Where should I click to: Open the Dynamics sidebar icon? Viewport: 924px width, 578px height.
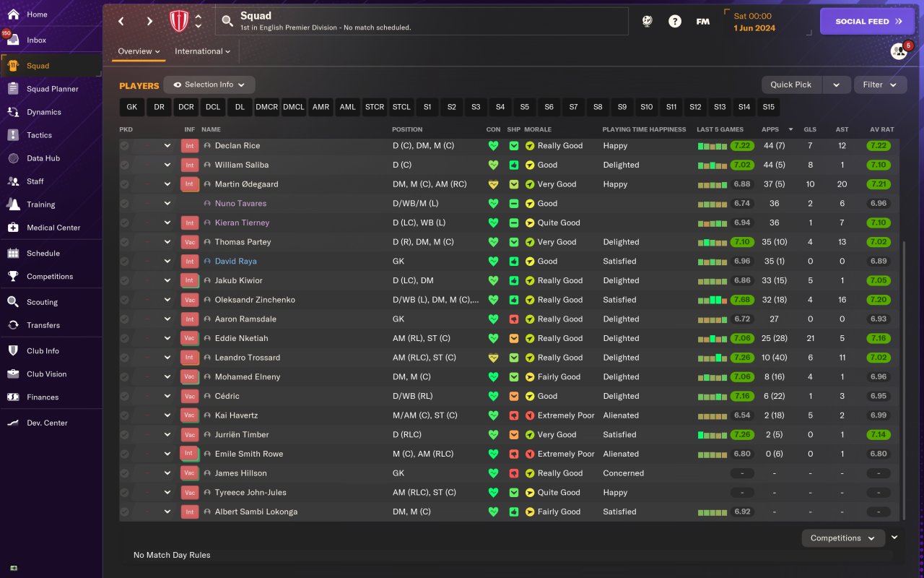(13, 112)
